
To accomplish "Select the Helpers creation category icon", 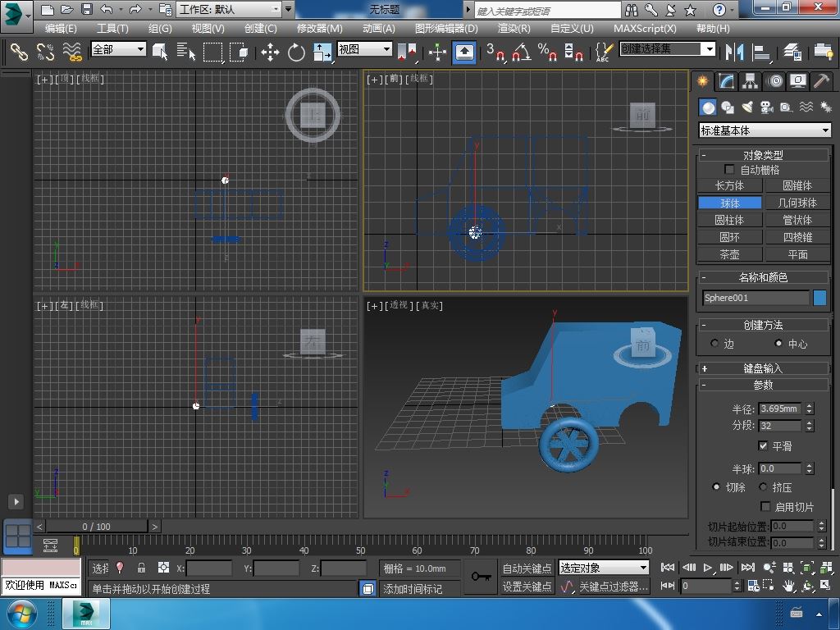I will tap(787, 107).
